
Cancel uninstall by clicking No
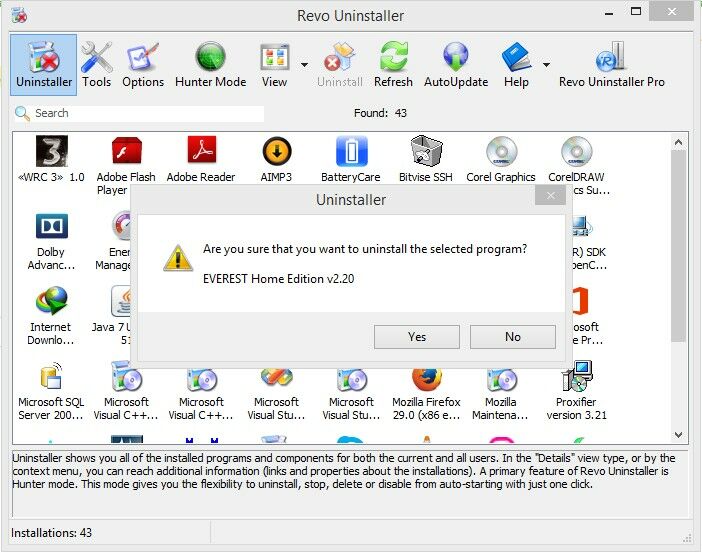pyautogui.click(x=512, y=337)
